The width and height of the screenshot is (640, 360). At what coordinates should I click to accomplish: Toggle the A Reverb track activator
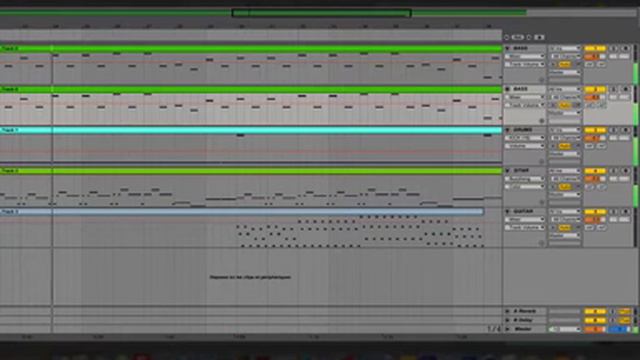(x=595, y=311)
